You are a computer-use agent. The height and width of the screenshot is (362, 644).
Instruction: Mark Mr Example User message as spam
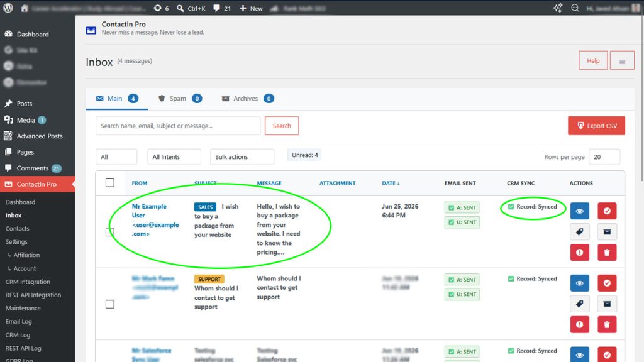pos(579,253)
